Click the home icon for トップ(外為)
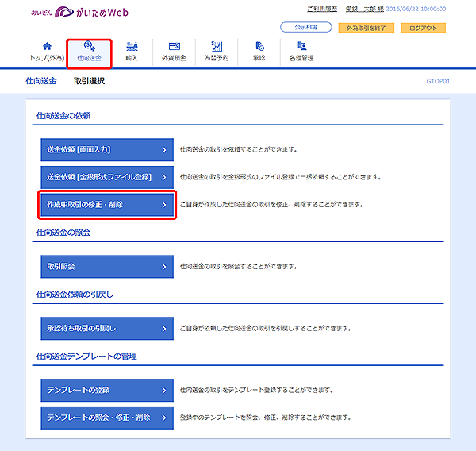 (47, 46)
